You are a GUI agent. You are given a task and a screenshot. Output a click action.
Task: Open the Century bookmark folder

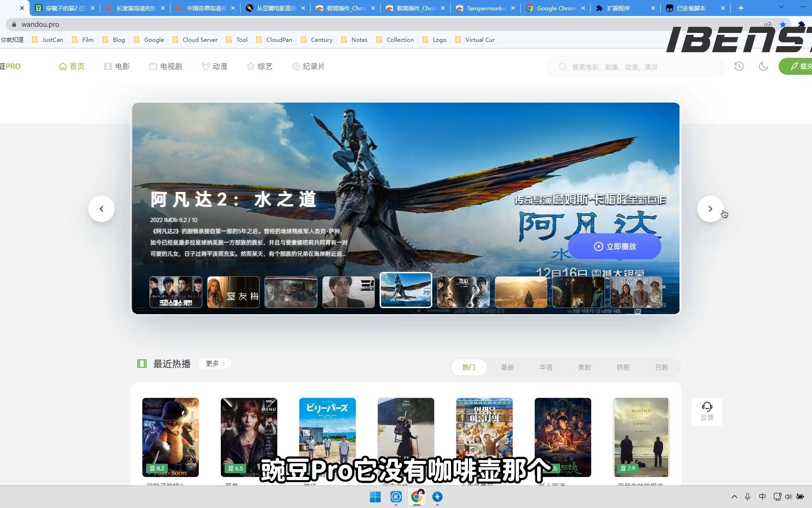(x=317, y=40)
